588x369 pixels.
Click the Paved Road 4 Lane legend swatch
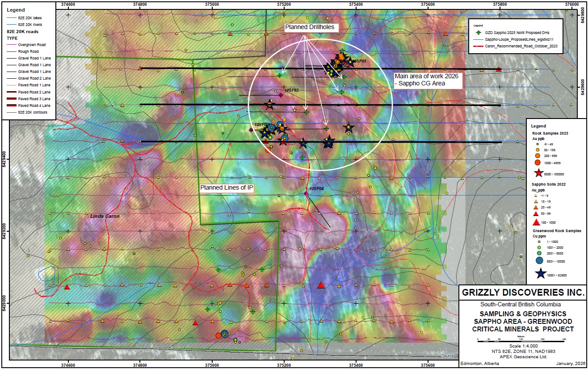[x=12, y=105]
